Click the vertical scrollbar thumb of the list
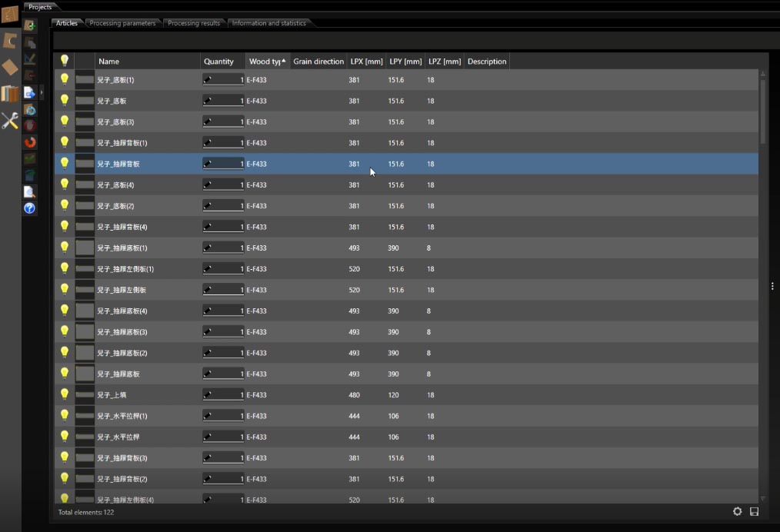This screenshot has height=532, width=780. (763, 111)
